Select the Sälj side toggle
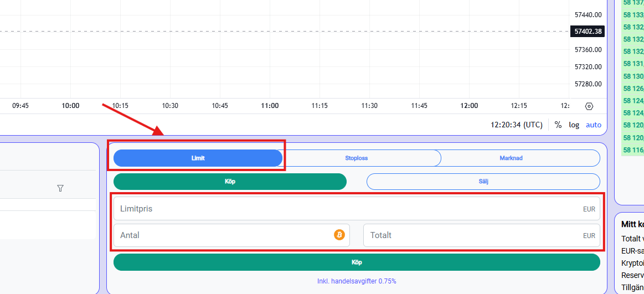Image resolution: width=644 pixels, height=294 pixels. click(483, 182)
